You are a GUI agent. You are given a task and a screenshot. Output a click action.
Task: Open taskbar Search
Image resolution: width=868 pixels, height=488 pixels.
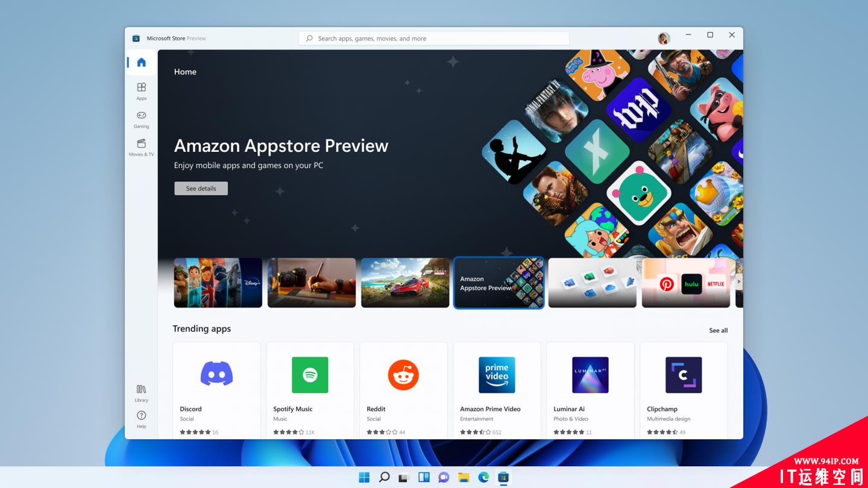384,477
